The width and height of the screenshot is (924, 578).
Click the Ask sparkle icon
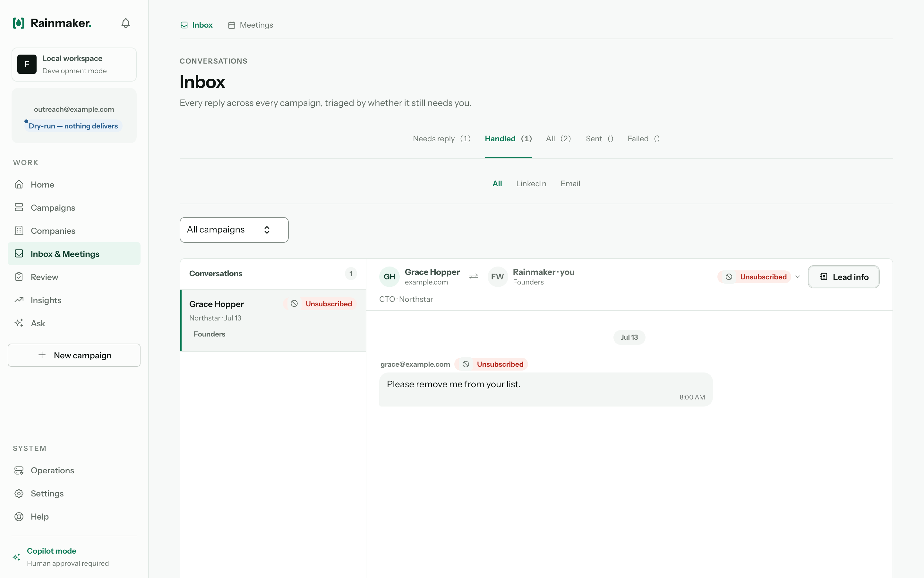pyautogui.click(x=19, y=323)
